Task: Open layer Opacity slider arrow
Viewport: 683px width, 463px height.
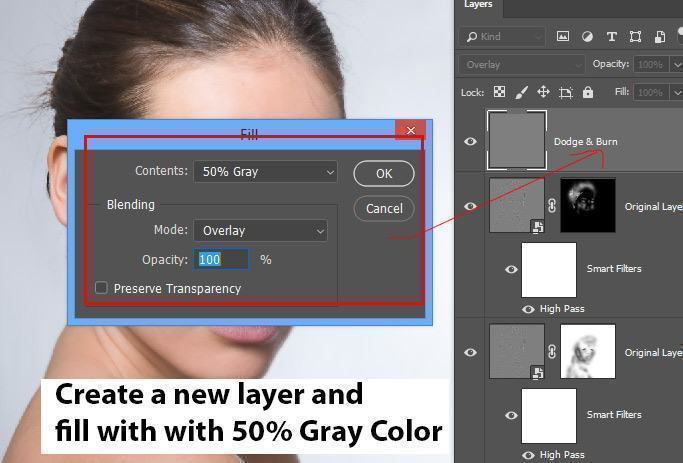Action: click(x=676, y=65)
